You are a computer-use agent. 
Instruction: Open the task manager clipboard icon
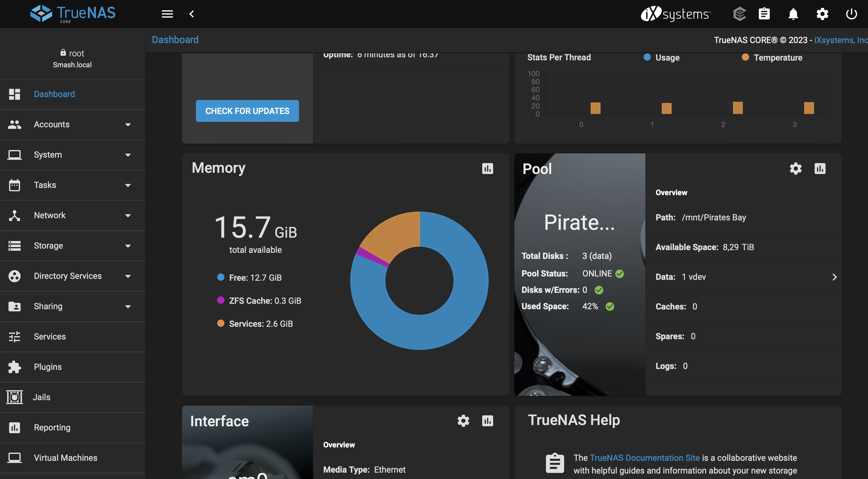[764, 14]
